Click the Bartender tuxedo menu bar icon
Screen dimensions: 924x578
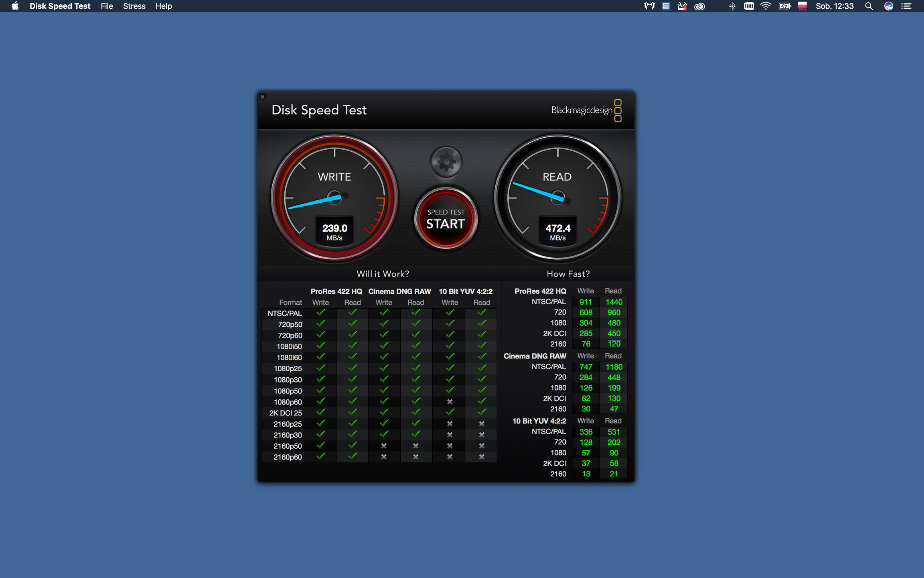pos(649,6)
